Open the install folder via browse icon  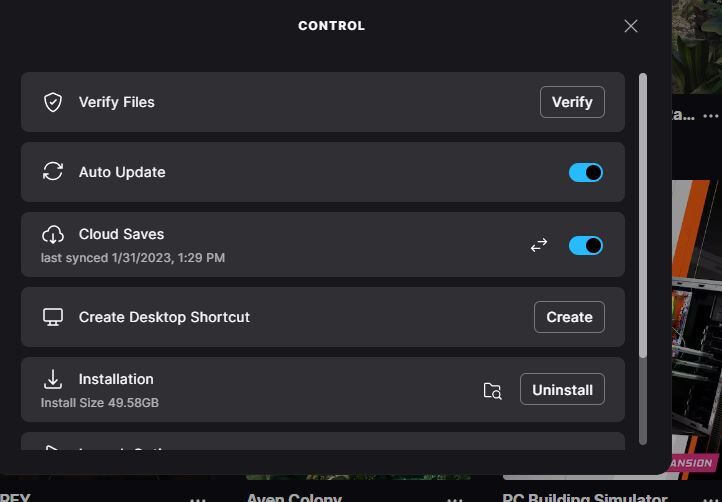(492, 391)
